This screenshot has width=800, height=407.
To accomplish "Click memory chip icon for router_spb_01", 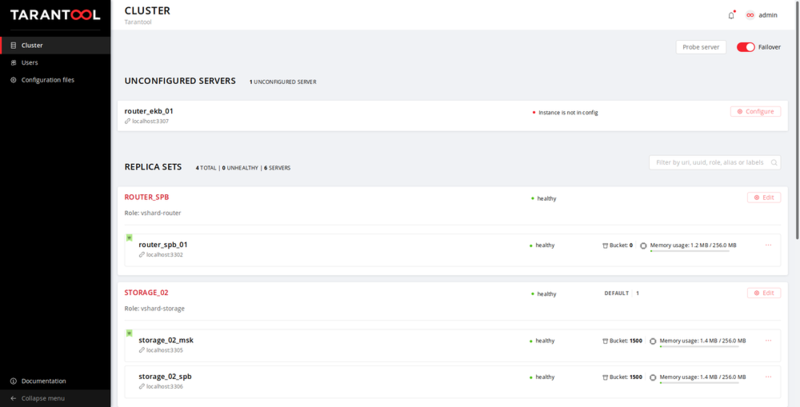I will (643, 245).
